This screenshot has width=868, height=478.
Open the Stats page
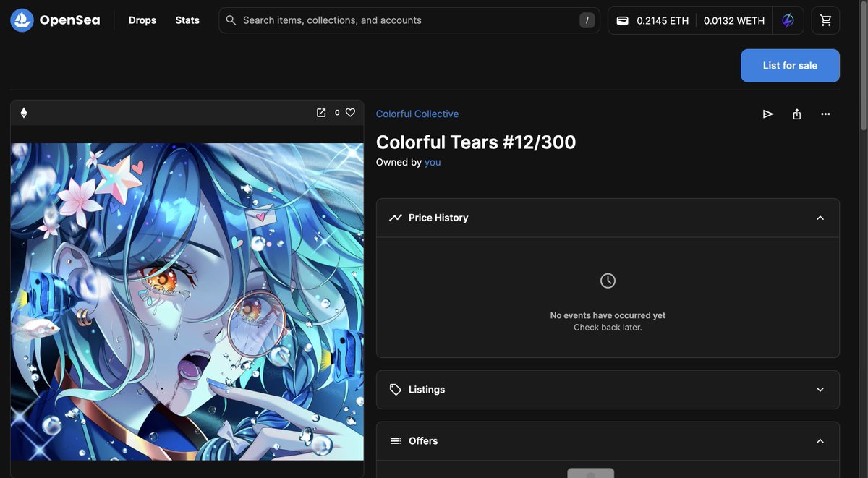coord(187,20)
